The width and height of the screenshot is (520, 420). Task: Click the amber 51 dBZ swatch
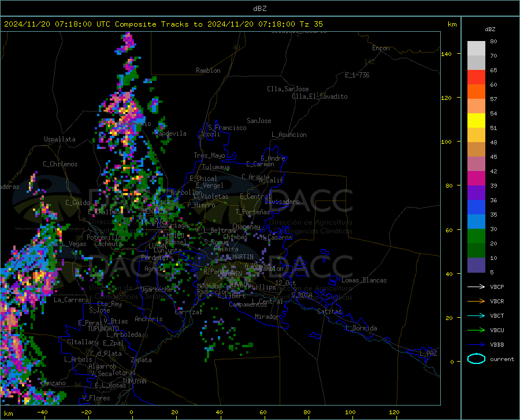click(476, 135)
